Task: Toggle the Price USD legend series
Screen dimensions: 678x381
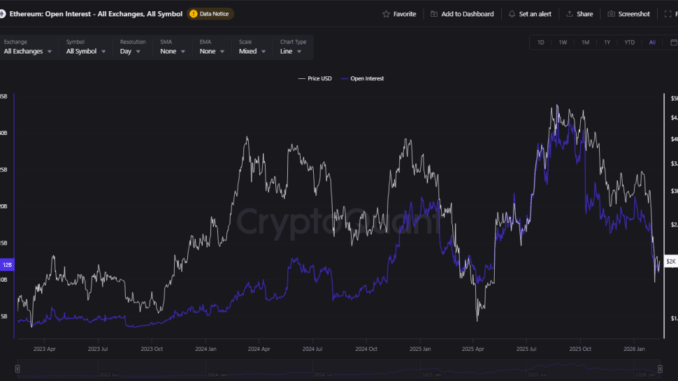Action: pyautogui.click(x=315, y=79)
